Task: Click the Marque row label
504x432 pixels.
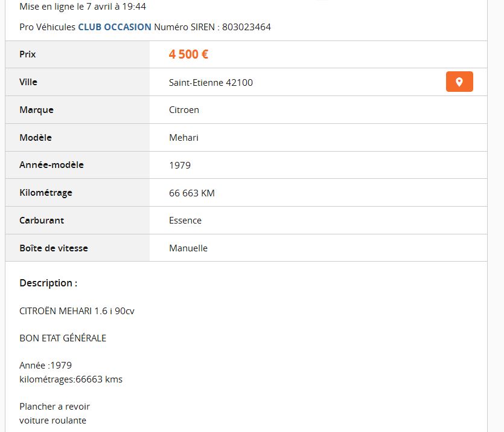Action: click(x=36, y=110)
